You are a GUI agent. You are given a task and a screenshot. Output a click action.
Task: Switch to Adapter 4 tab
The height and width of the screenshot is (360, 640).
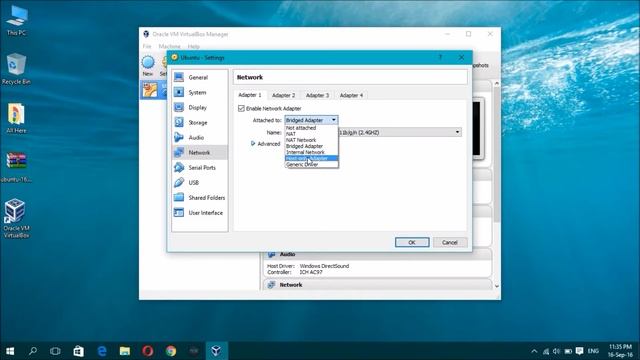click(351, 96)
